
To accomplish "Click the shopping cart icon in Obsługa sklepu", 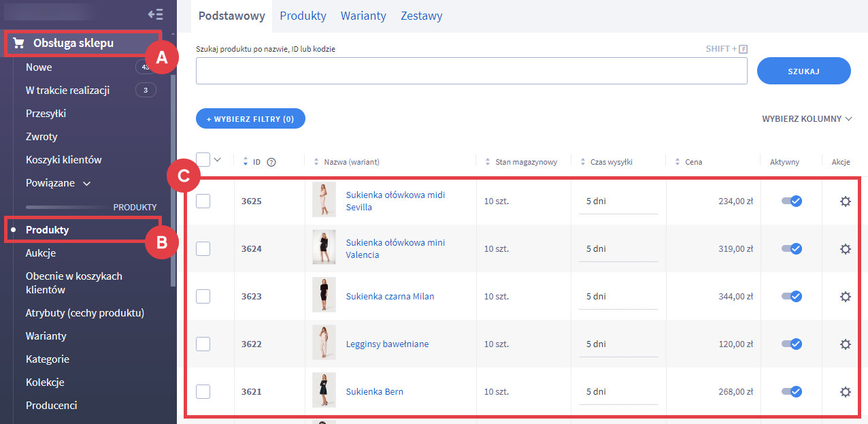I will coord(19,44).
